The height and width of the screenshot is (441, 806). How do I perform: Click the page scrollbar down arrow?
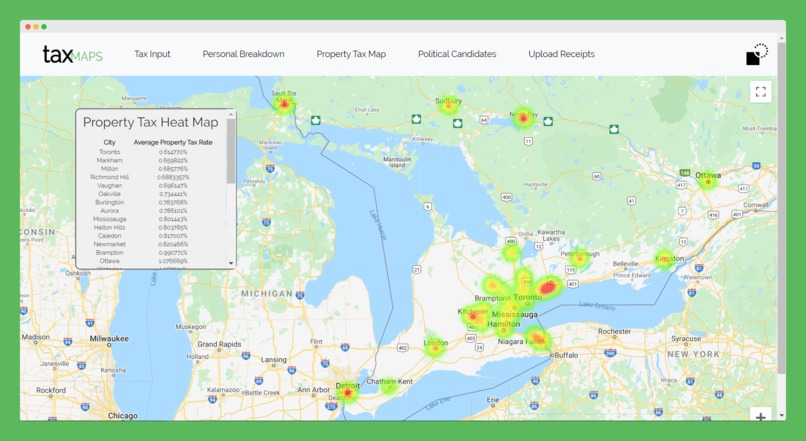(x=781, y=415)
